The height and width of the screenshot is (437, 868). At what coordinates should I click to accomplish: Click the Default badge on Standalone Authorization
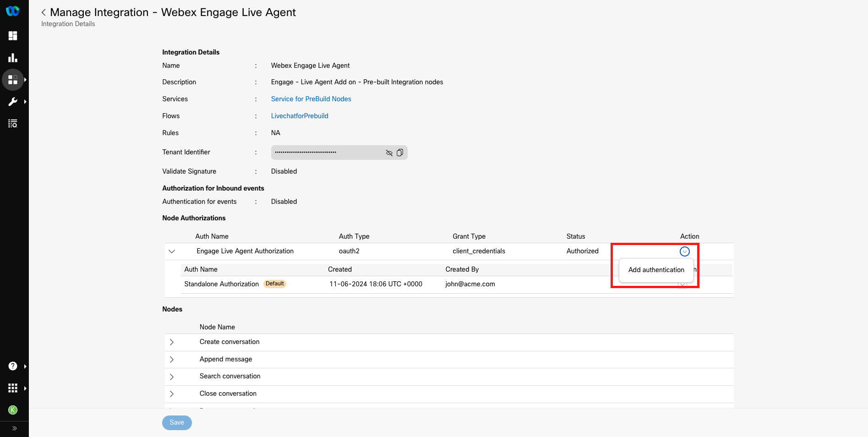coord(275,284)
